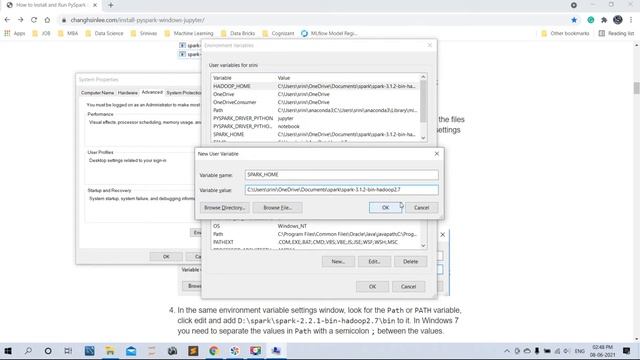Image resolution: width=640 pixels, height=360 pixels.
Task: Open File Explorer from the taskbar
Action: tap(110, 351)
